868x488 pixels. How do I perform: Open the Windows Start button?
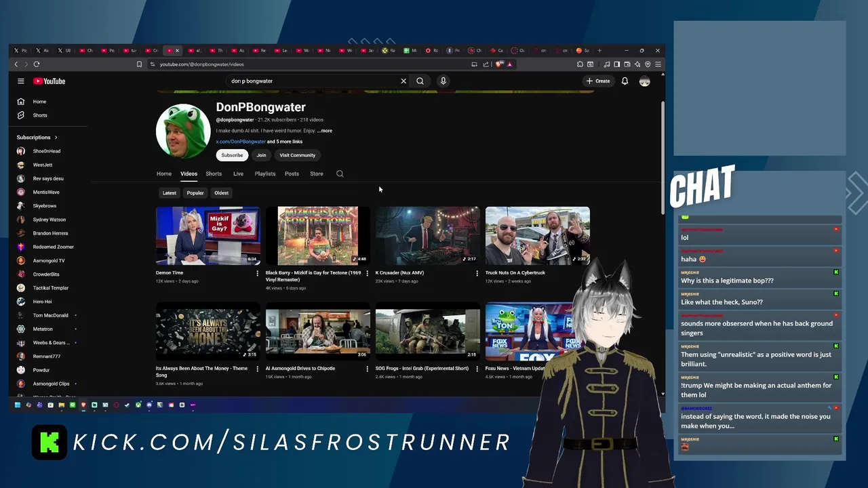pyautogui.click(x=18, y=405)
